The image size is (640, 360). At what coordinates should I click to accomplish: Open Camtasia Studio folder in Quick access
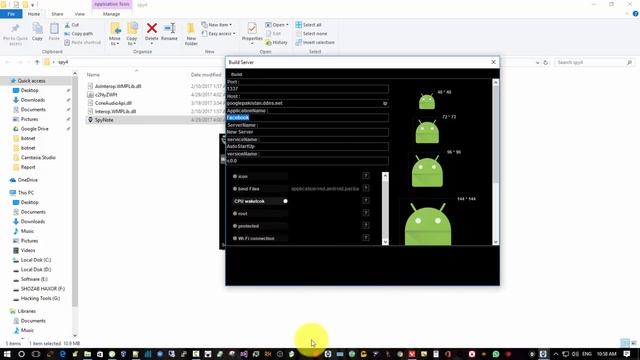click(38, 158)
